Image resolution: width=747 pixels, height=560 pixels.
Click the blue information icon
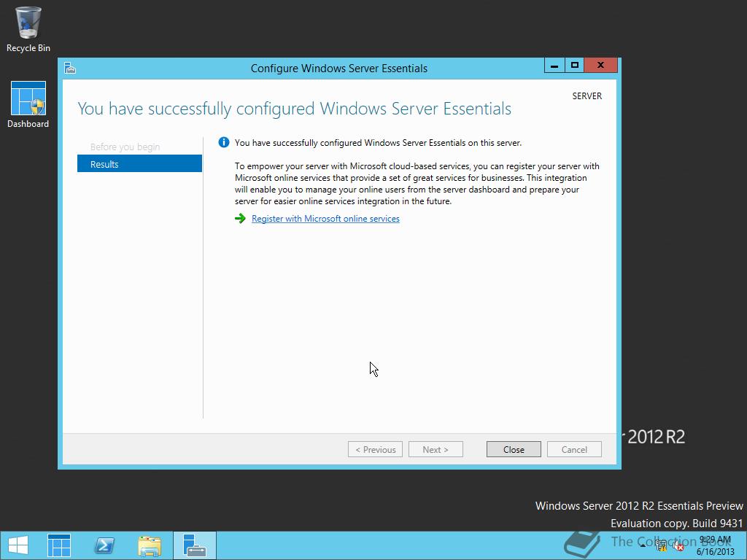point(224,142)
